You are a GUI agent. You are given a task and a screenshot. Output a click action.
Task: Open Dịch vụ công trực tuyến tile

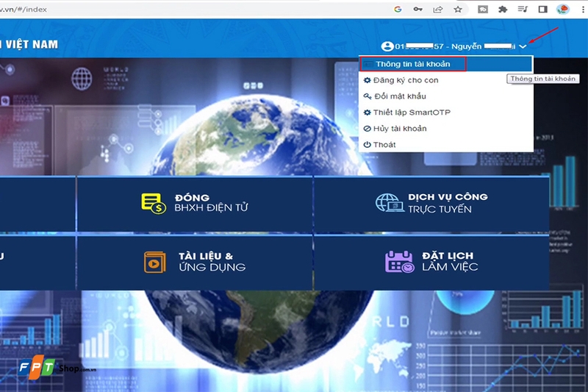(431, 204)
